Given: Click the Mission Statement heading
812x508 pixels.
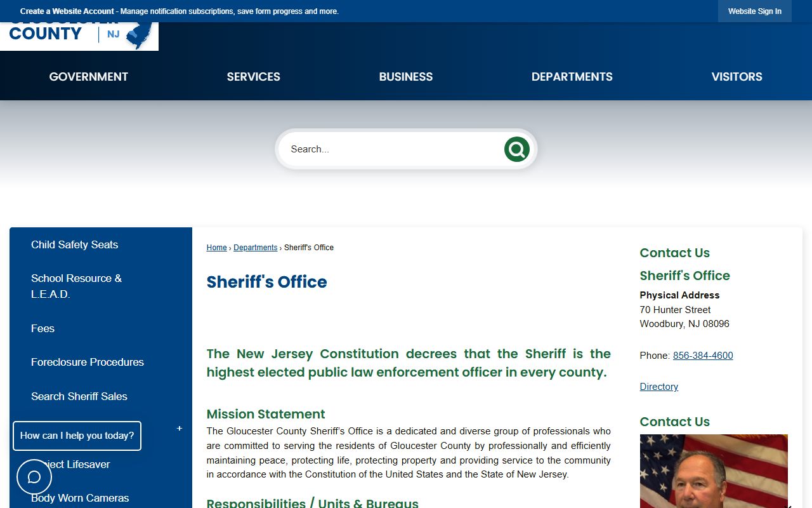Looking at the screenshot, I should [266, 414].
